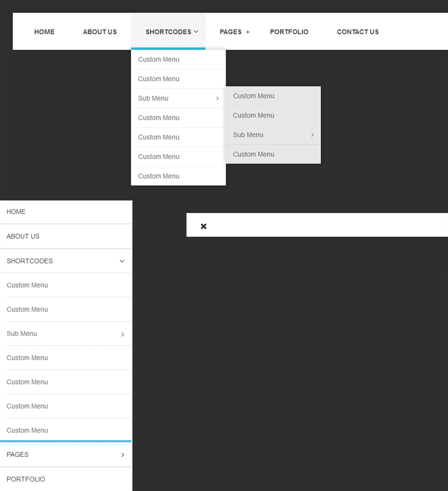Viewport: 448px width, 491px height.
Task: Click the chevron next to SHORTCODES in top navigation
Action: 196,32
